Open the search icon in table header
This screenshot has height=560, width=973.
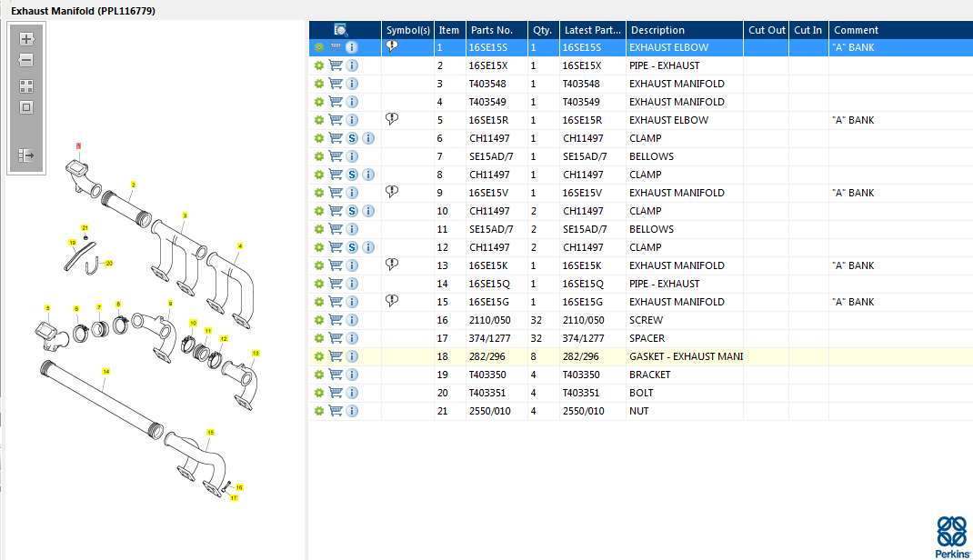[x=341, y=30]
